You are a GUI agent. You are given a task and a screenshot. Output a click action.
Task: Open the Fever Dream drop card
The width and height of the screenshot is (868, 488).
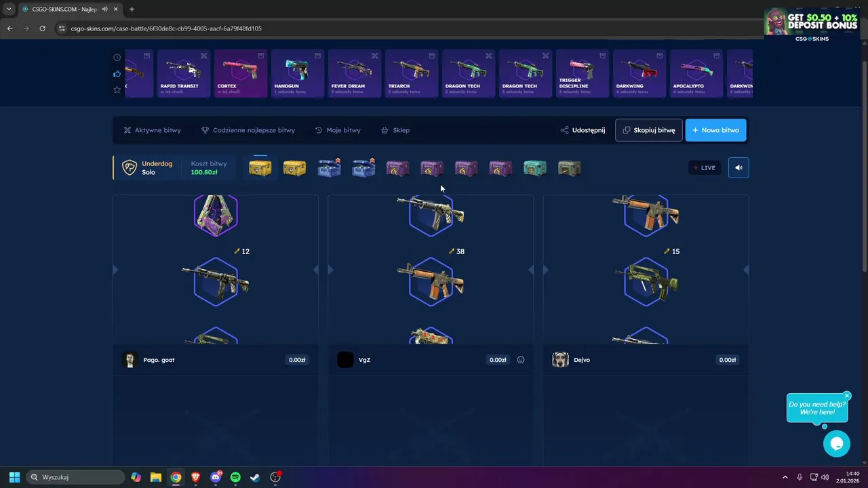point(355,73)
